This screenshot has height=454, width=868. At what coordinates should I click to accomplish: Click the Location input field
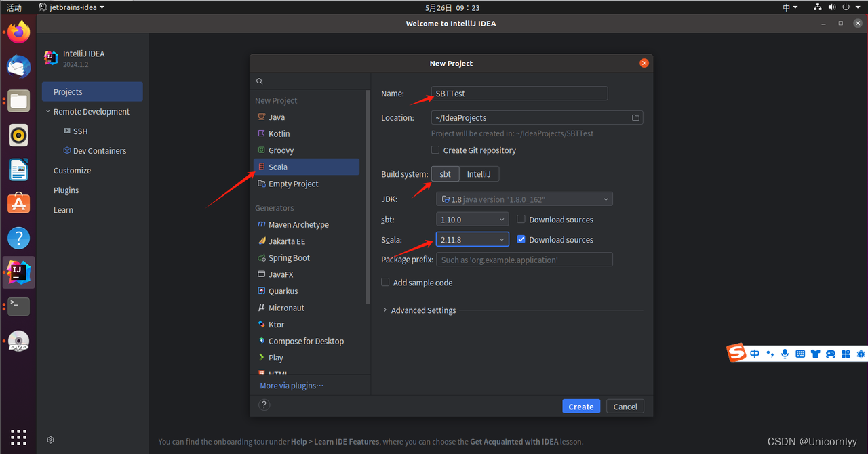pos(537,118)
